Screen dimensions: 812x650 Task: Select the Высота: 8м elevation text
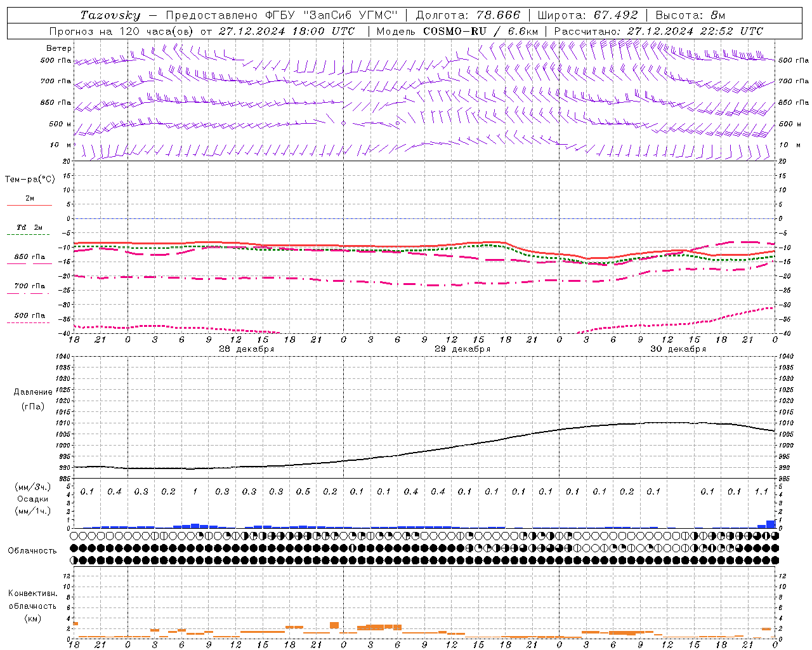click(690, 15)
